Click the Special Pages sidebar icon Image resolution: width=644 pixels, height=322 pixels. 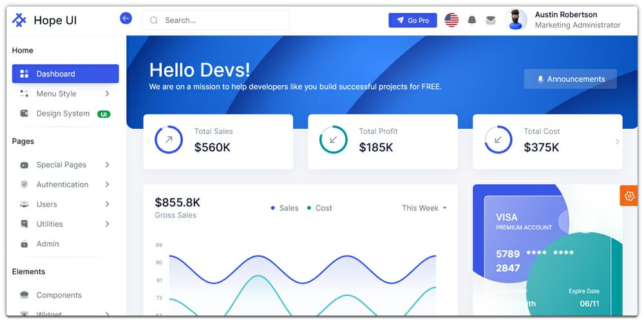click(24, 165)
